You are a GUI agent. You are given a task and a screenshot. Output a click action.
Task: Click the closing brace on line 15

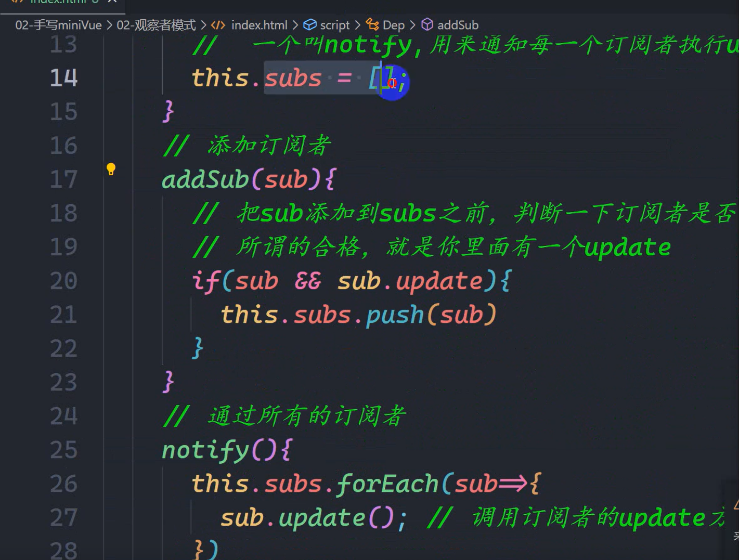pyautogui.click(x=168, y=111)
